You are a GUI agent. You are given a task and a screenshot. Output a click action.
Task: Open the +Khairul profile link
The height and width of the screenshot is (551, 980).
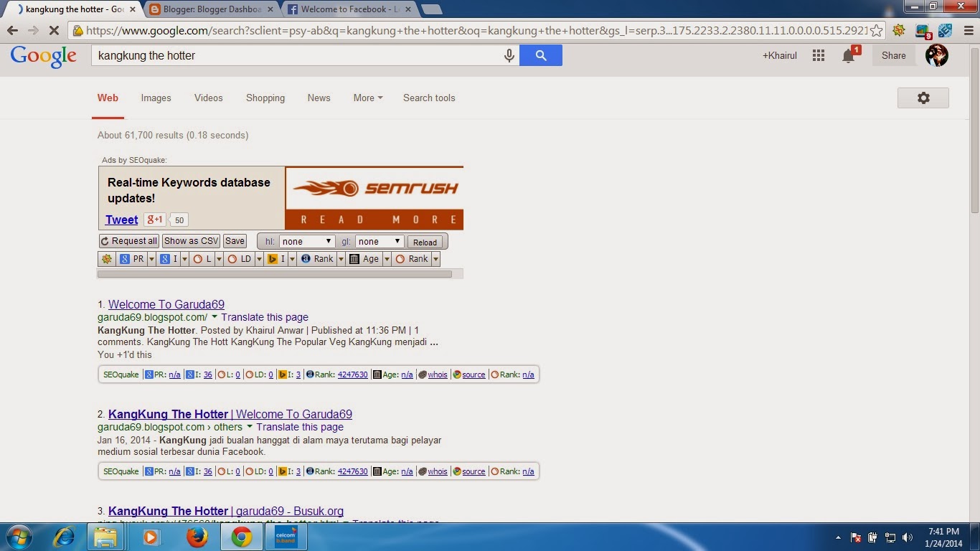[x=780, y=55]
